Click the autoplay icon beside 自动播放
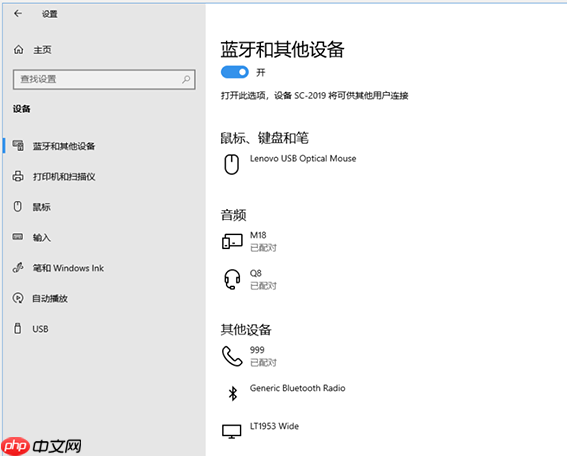The height and width of the screenshot is (456, 567). [x=18, y=298]
